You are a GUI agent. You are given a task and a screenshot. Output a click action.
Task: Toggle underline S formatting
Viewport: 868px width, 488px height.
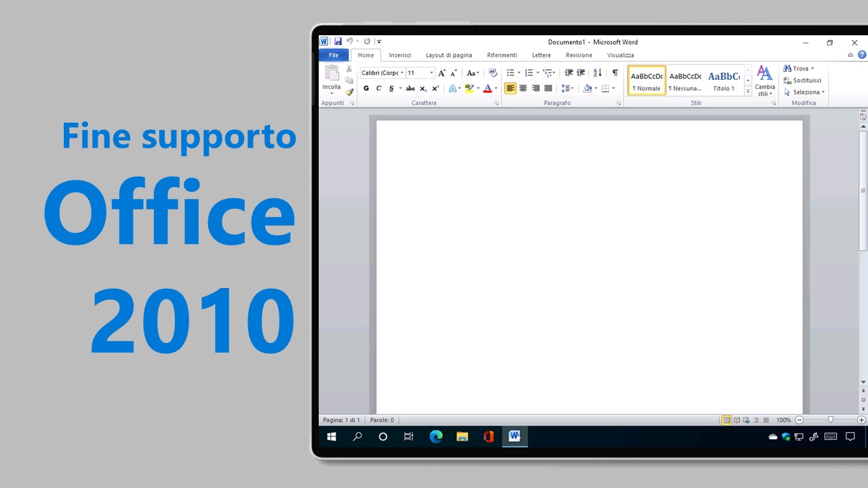pos(391,88)
